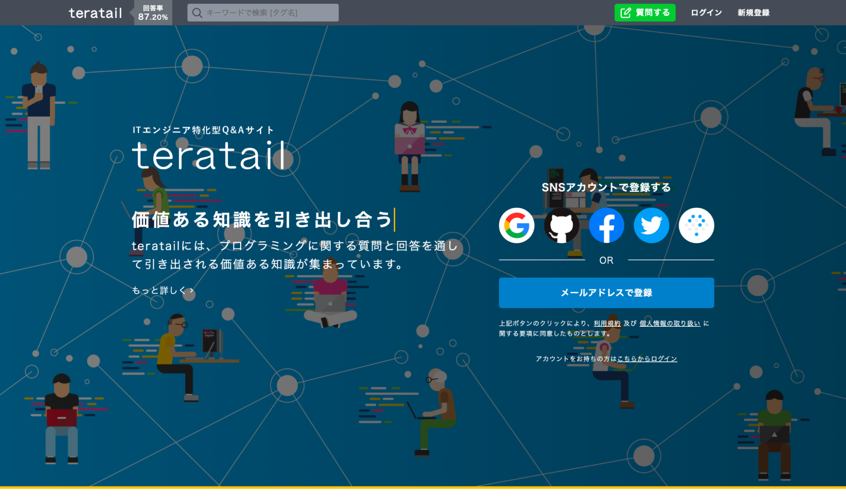Click the search magnifier icon
Viewport: 846px width, 504px height.
(197, 13)
